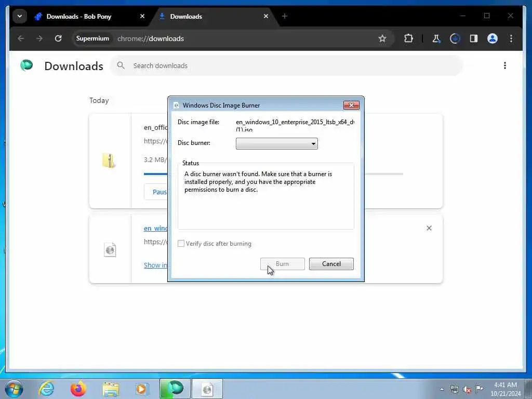This screenshot has height=399, width=532.
Task: Open Windows Explorer from taskbar
Action: (x=111, y=389)
